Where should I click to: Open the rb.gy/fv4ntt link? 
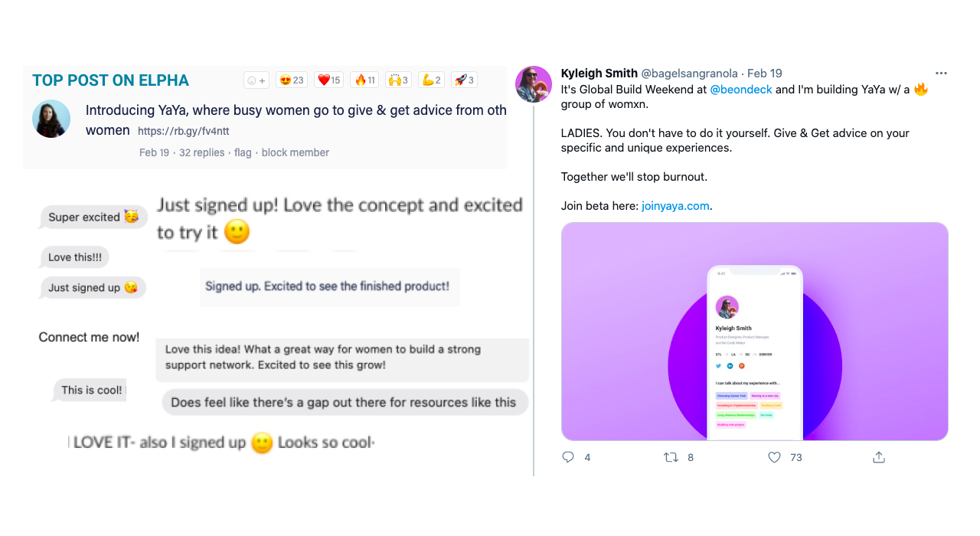tap(184, 132)
